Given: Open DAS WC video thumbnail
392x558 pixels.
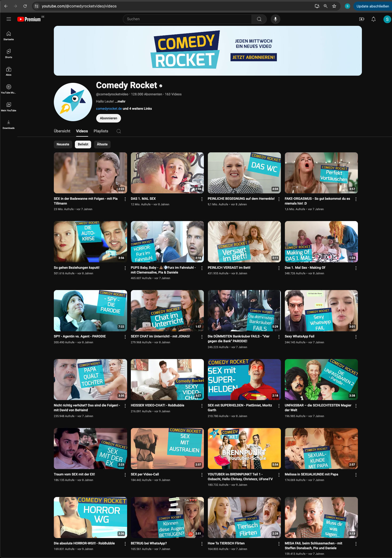Looking at the screenshot, I should tap(244, 173).
